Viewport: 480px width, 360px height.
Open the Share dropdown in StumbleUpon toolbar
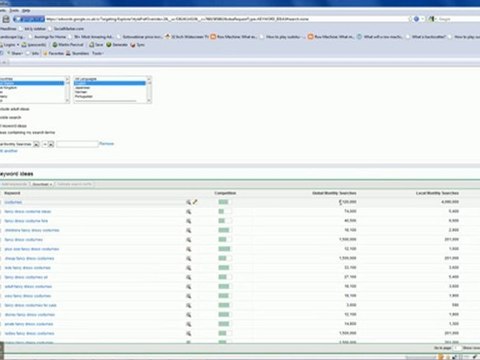point(15,53)
